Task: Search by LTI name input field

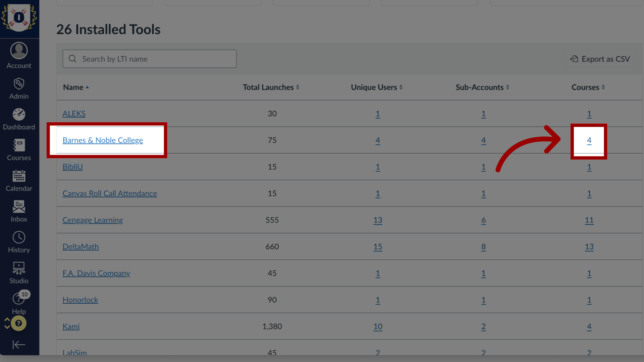Action: tap(150, 59)
